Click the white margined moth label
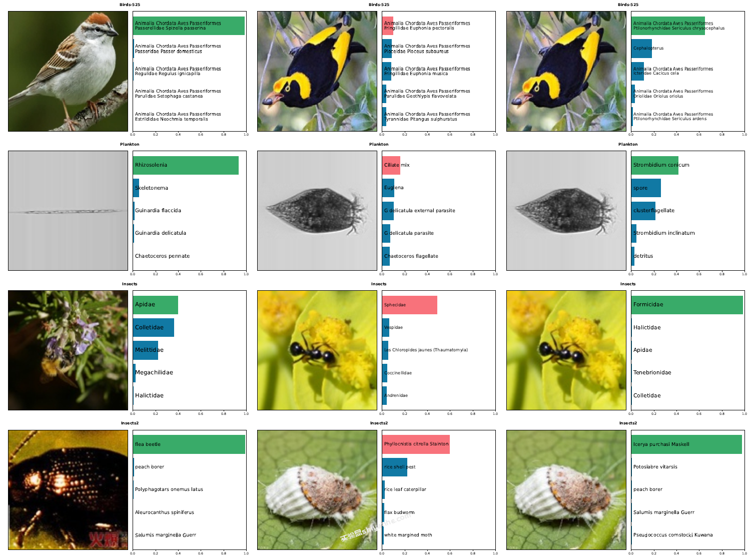756x557 pixels. (x=408, y=535)
